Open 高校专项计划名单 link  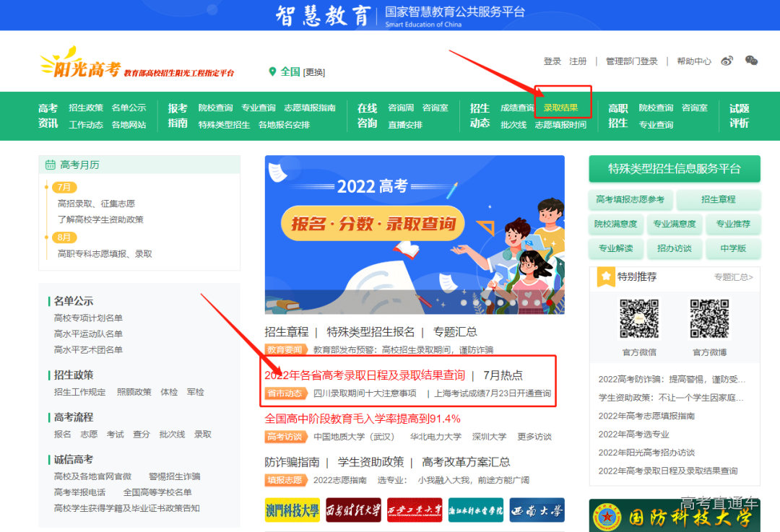click(88, 318)
